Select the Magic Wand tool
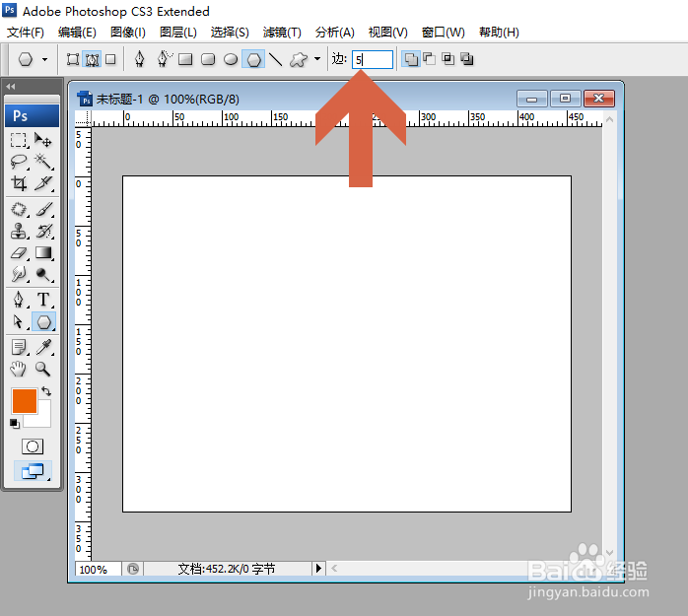The width and height of the screenshot is (688, 616). point(43,162)
